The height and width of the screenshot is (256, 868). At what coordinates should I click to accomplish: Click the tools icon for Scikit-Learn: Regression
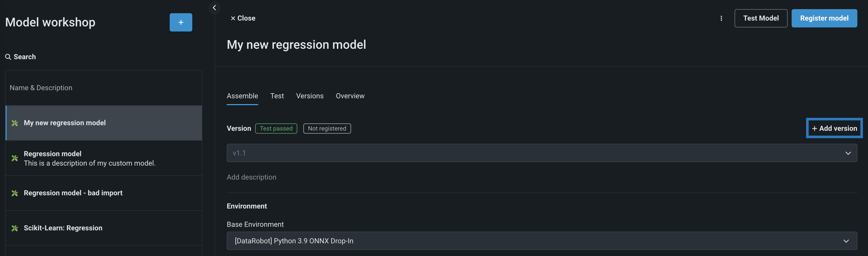[15, 228]
